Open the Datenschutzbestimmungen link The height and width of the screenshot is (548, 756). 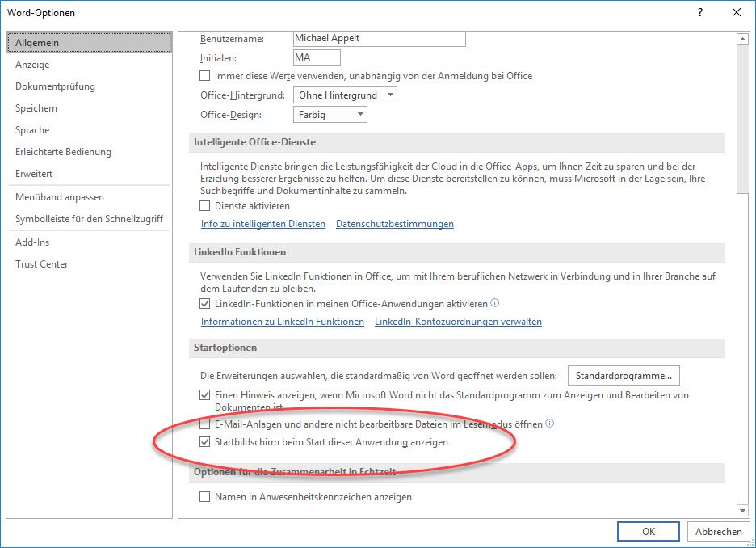pyautogui.click(x=394, y=224)
